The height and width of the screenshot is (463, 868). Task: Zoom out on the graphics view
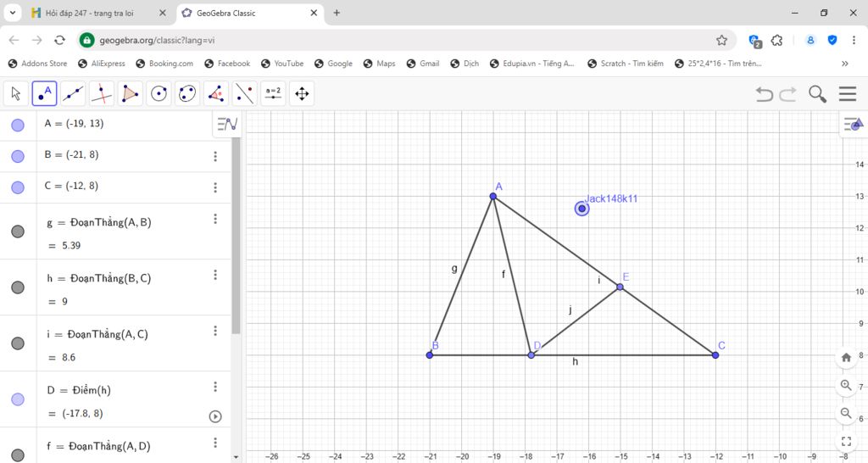tap(846, 413)
